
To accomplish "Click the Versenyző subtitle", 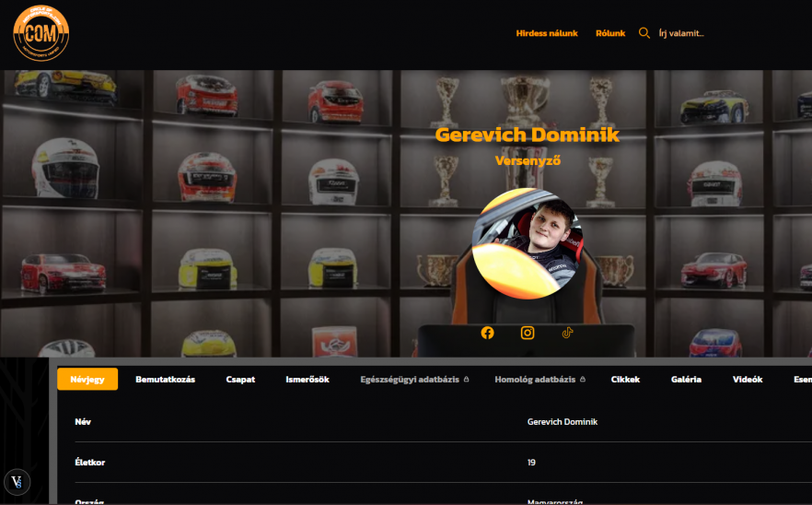I will point(528,160).
